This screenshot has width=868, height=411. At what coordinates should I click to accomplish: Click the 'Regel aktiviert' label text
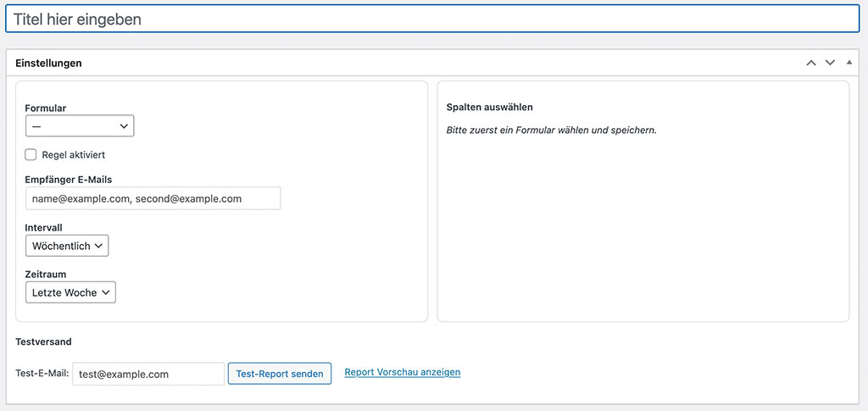pos(74,155)
